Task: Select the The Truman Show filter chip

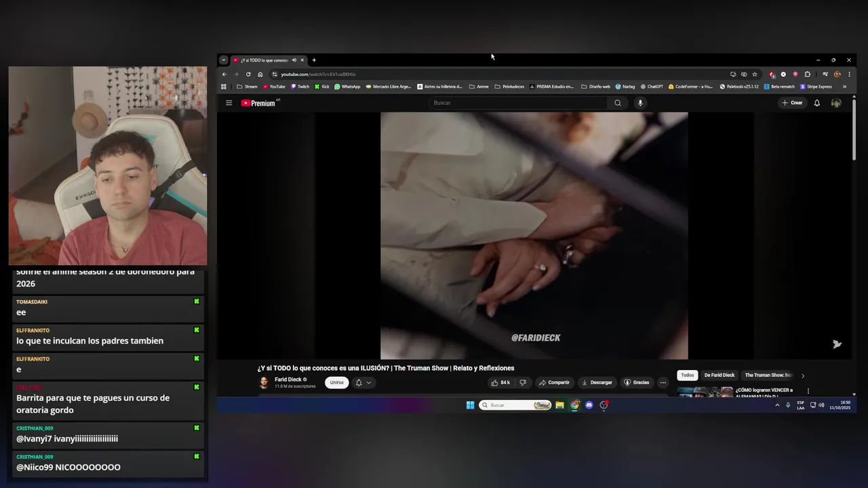Action: (768, 375)
